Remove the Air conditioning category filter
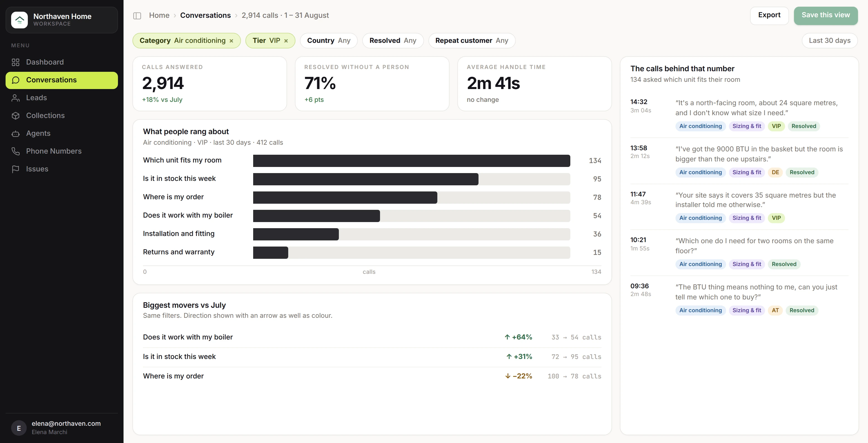 pos(231,41)
